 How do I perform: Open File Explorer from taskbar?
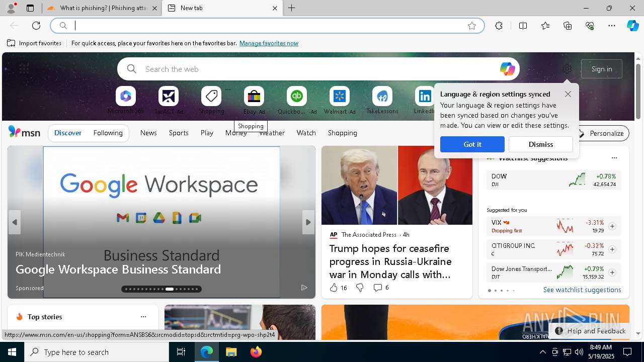tap(231, 352)
